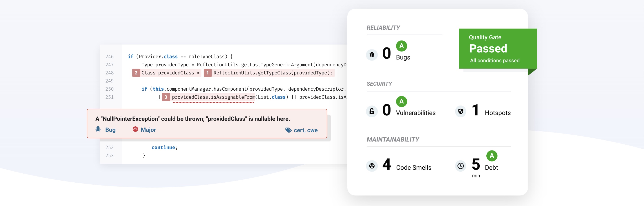Select flow step marker 2 on line 248
Image resolution: width=644 pixels, height=206 pixels.
click(x=136, y=73)
